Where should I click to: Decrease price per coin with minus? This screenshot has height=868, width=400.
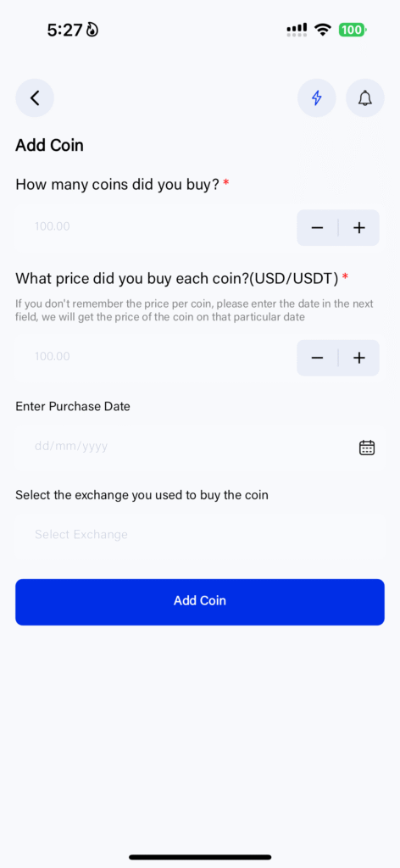[x=317, y=359]
